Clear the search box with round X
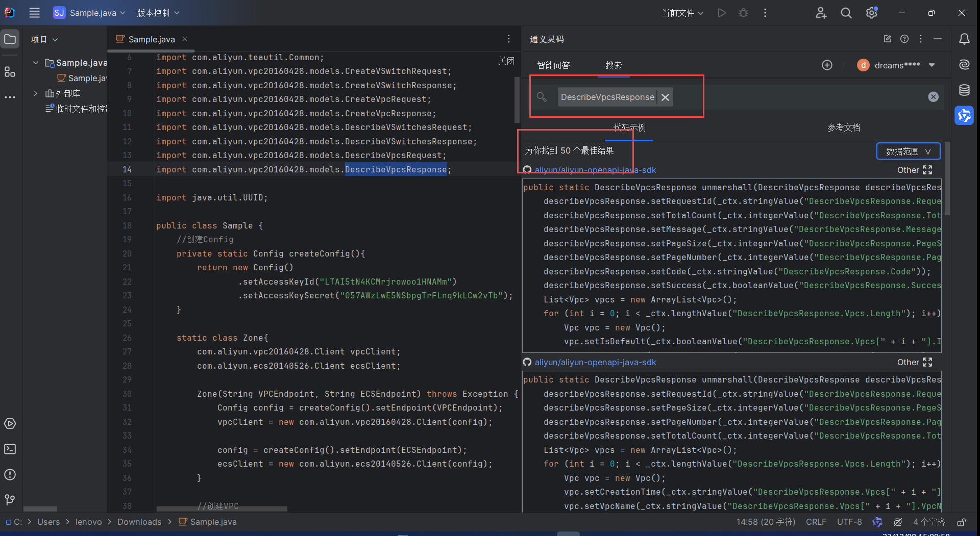 (933, 97)
